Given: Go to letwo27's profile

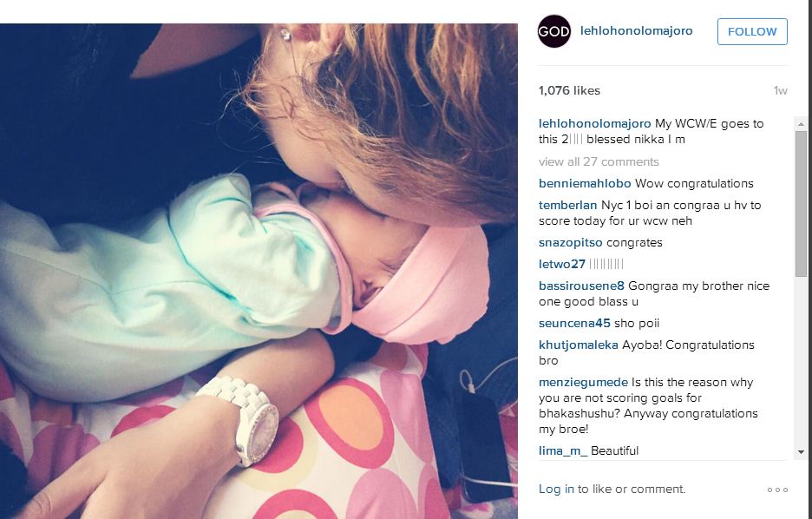Looking at the screenshot, I should click(562, 264).
